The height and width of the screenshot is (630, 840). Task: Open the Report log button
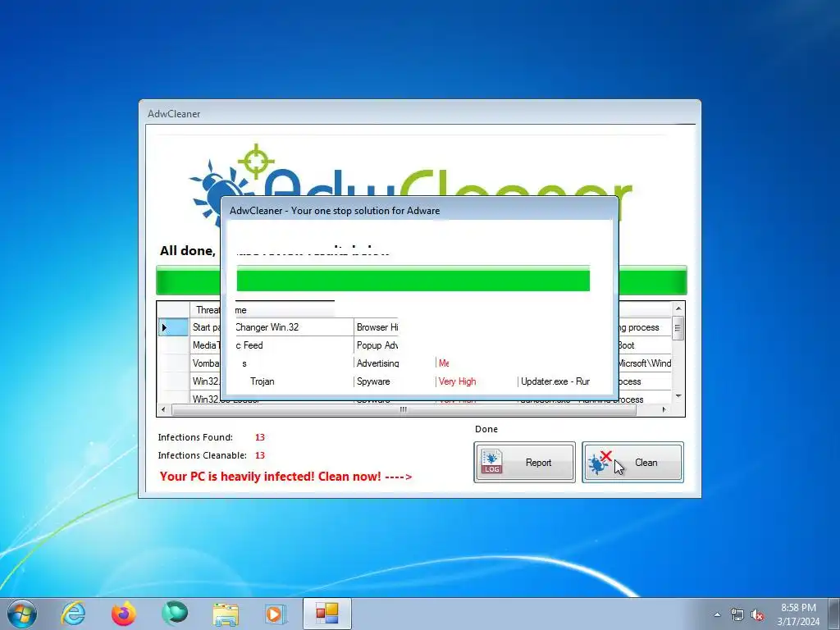(x=524, y=463)
